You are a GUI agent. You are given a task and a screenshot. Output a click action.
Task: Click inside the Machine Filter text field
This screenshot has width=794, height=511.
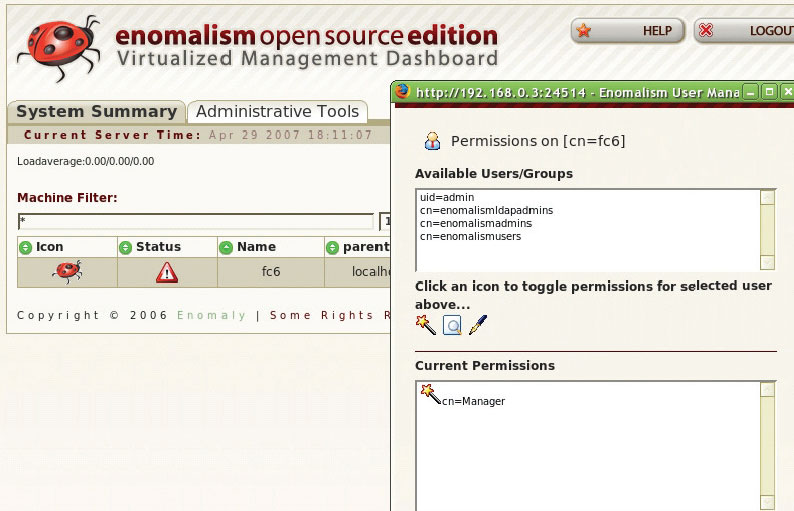195,221
